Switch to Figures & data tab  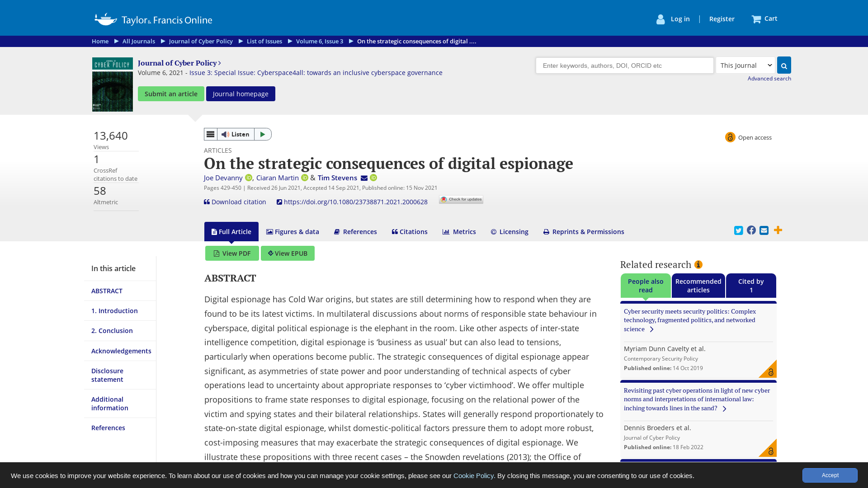click(x=292, y=232)
